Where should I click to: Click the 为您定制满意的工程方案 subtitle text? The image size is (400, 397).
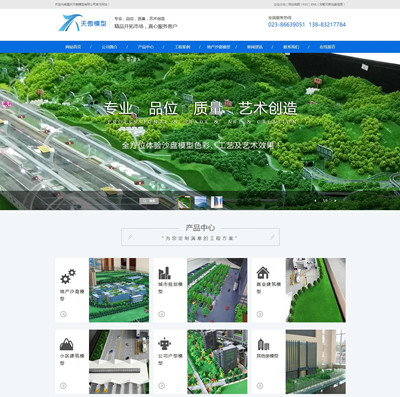click(x=200, y=238)
